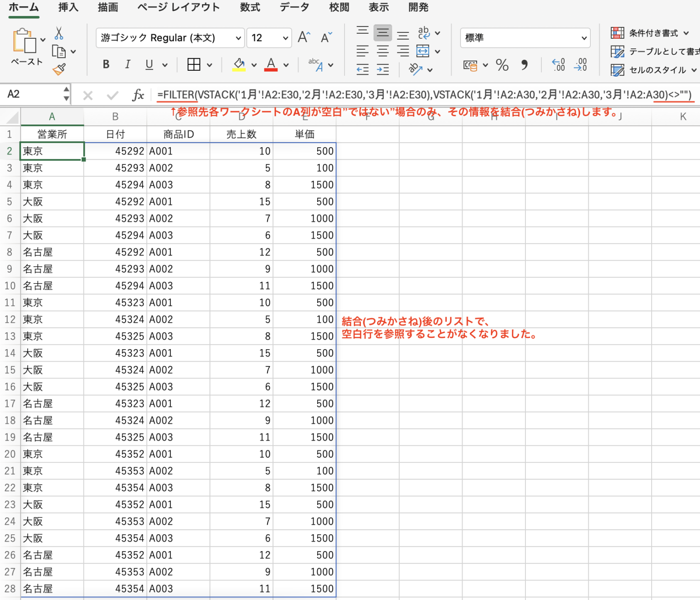Open the 開発 tab

click(418, 7)
